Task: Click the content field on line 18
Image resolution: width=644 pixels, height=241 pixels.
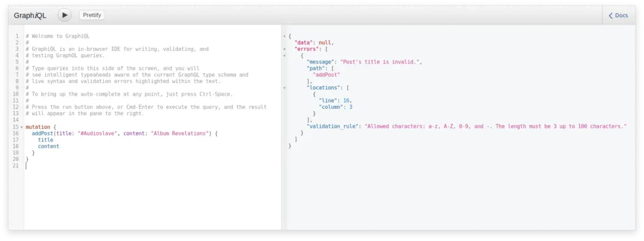Action: pyautogui.click(x=48, y=146)
